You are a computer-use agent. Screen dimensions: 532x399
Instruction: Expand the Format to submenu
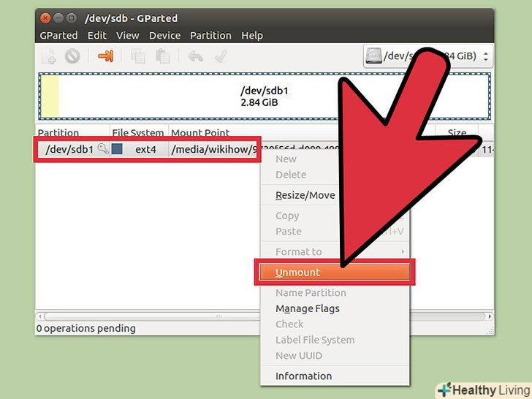[x=335, y=251]
